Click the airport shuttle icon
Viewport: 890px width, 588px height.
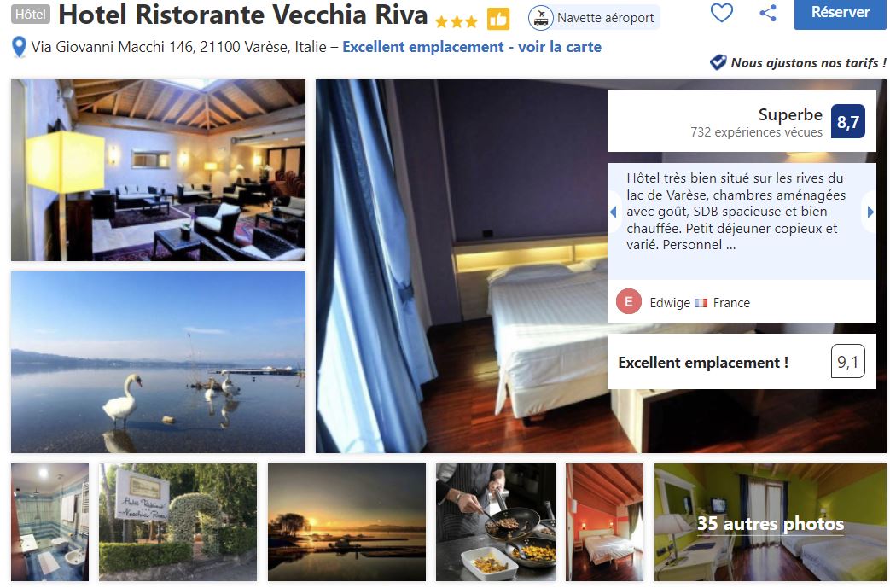[x=540, y=18]
